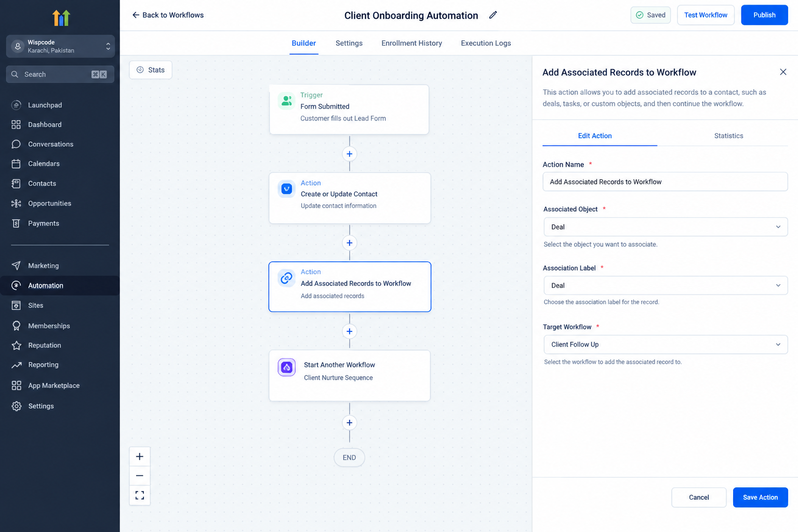Fit the workflow to screen
The width and height of the screenshot is (798, 532).
click(x=140, y=495)
